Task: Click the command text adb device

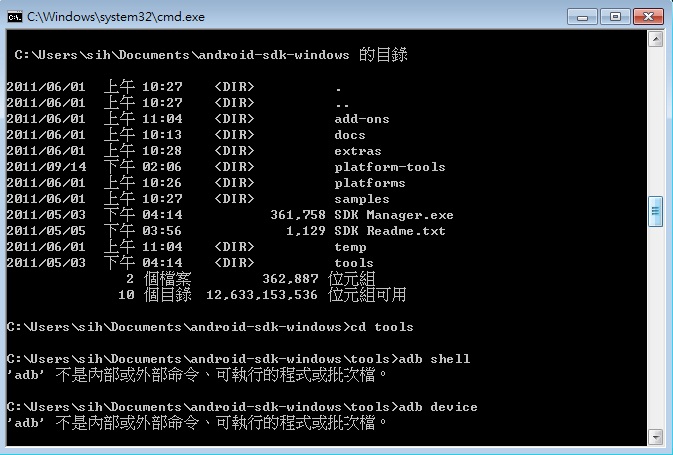Action: click(x=438, y=407)
